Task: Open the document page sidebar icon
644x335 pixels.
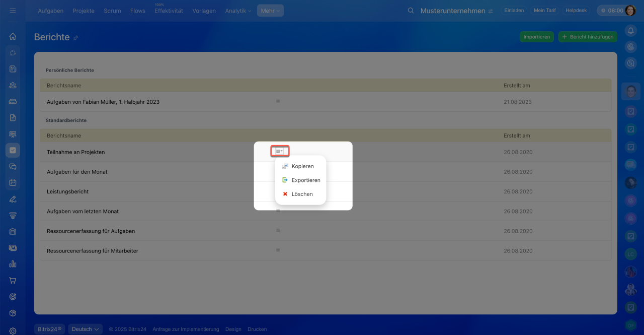Action: [13, 117]
